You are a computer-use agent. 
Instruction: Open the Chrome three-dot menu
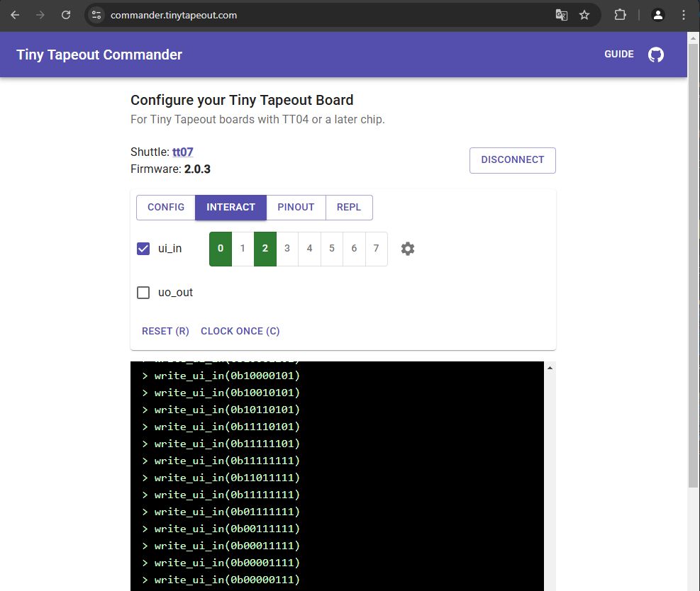tap(683, 14)
